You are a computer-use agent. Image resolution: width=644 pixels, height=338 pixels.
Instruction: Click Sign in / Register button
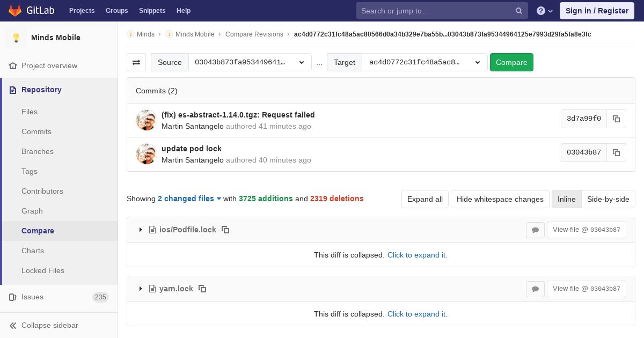[597, 11]
